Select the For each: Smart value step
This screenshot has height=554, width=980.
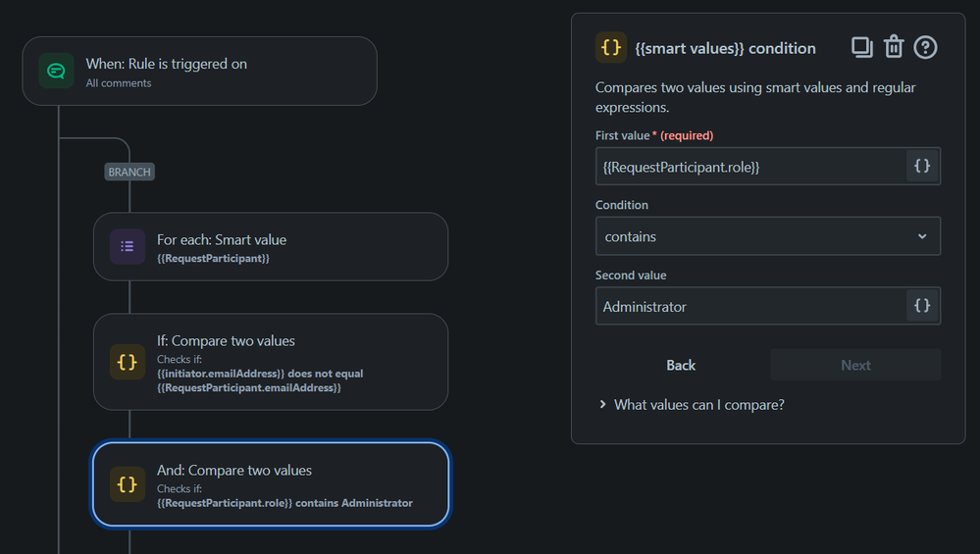(x=271, y=247)
